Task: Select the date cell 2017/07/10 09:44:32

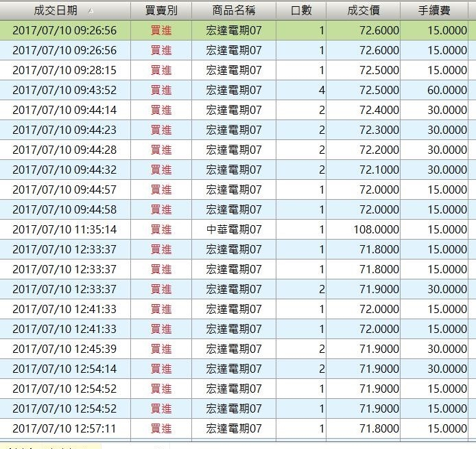Action: pos(65,170)
